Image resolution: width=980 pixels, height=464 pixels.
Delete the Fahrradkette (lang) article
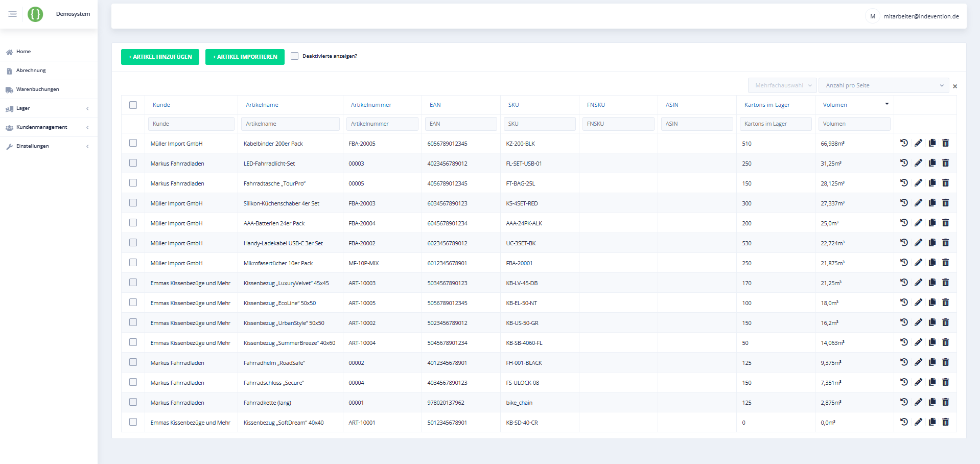tap(945, 402)
